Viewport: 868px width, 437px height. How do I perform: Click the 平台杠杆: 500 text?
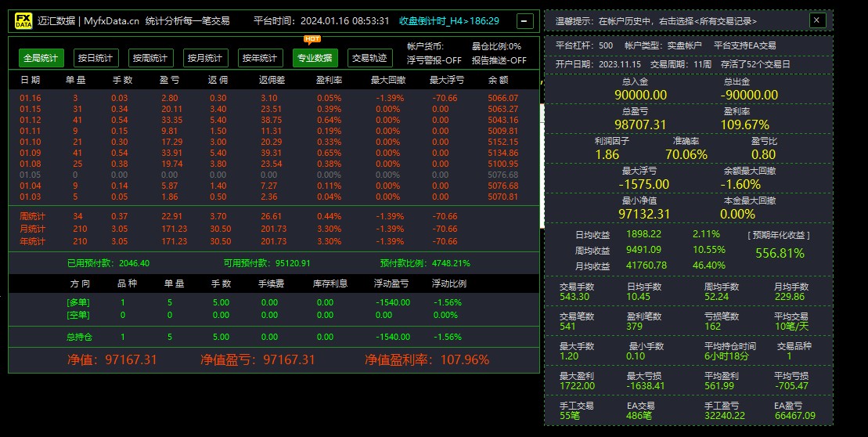tap(584, 46)
